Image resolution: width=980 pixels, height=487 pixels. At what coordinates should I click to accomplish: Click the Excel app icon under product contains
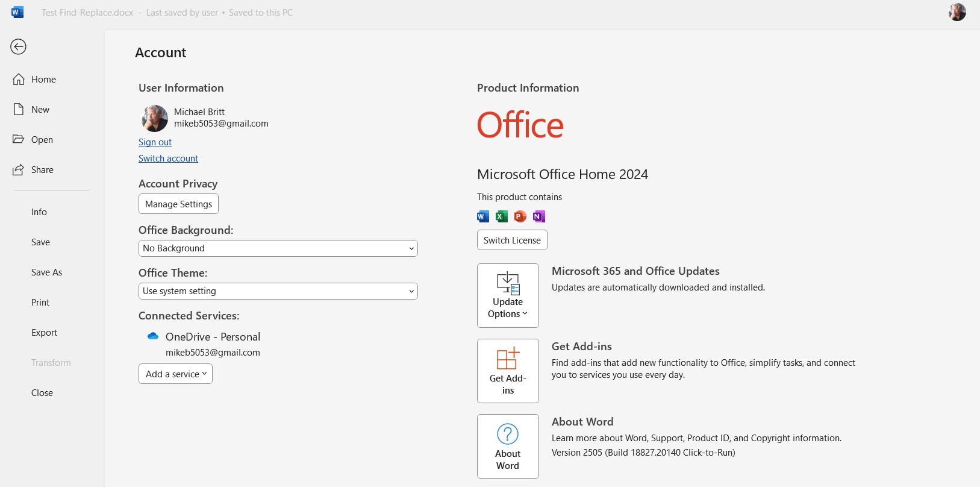(502, 216)
